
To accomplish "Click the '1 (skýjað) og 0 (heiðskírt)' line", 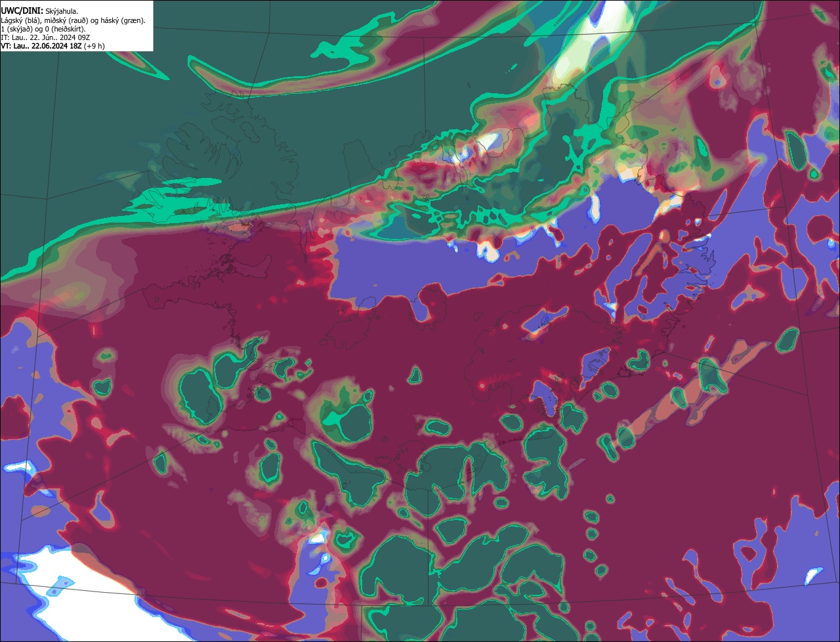I will coord(43,29).
